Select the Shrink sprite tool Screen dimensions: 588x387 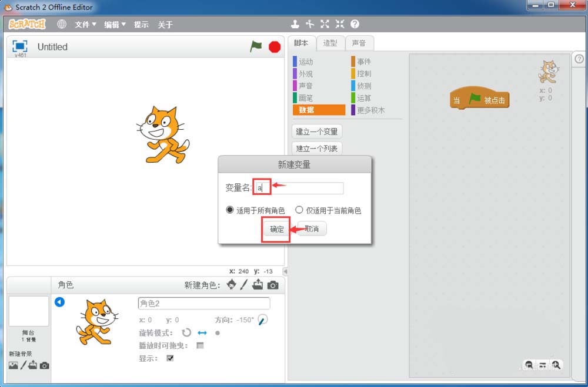coord(340,24)
